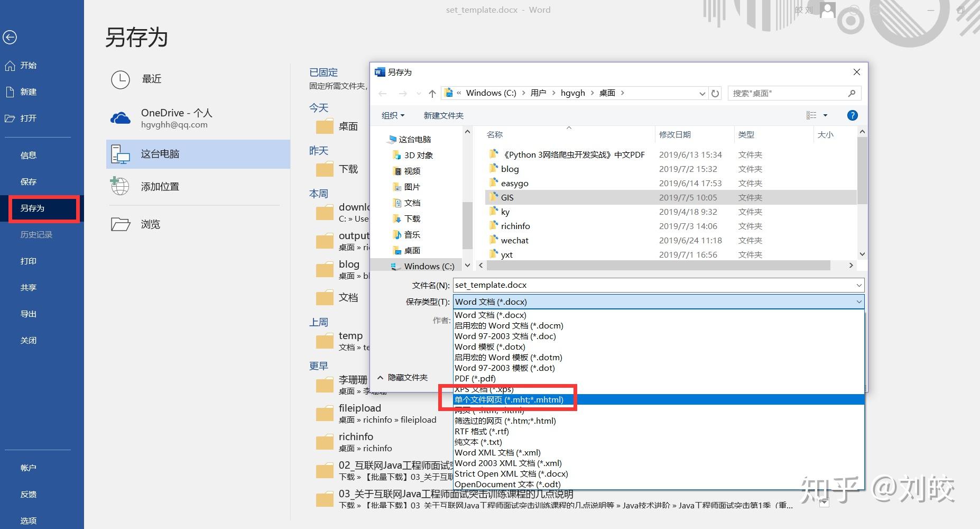The height and width of the screenshot is (529, 980).
Task: Click the back arrow in the Word backstage
Action: pyautogui.click(x=10, y=37)
